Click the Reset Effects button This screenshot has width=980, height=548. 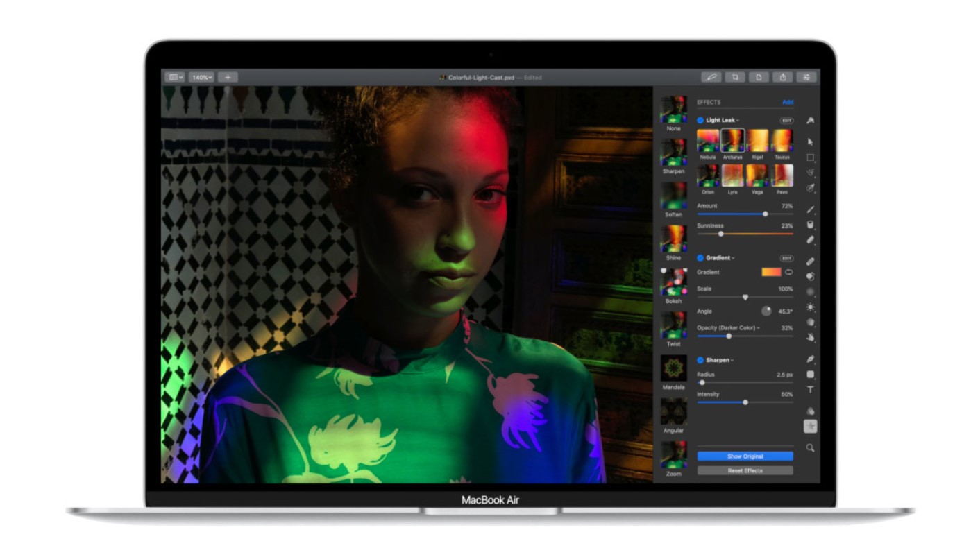(x=745, y=470)
